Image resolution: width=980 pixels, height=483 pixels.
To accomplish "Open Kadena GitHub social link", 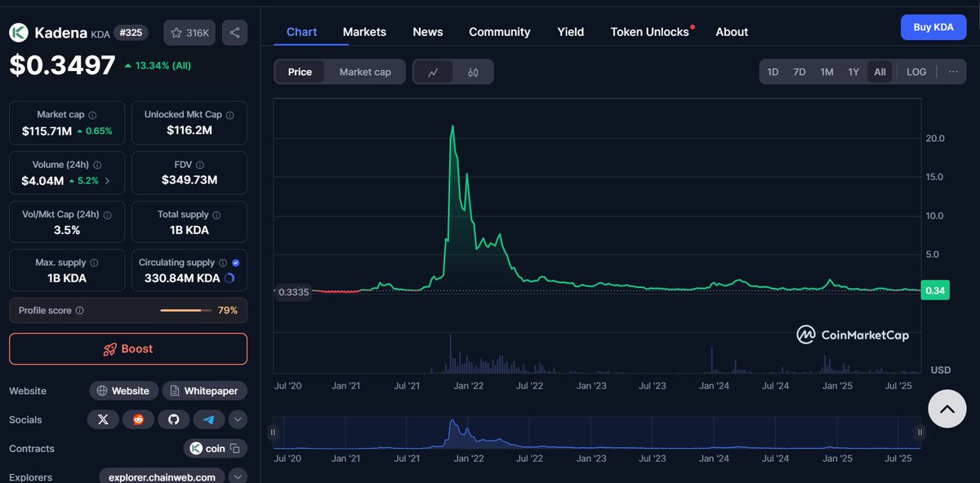I will pos(173,419).
